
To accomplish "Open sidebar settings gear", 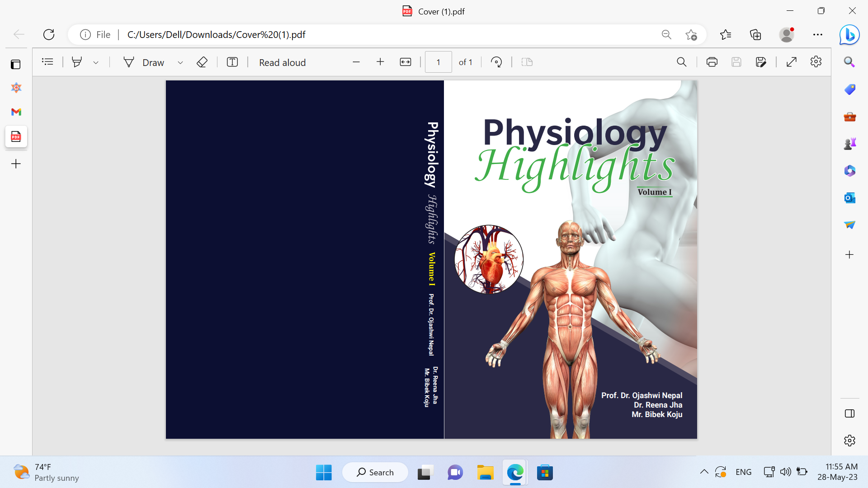I will pyautogui.click(x=849, y=441).
